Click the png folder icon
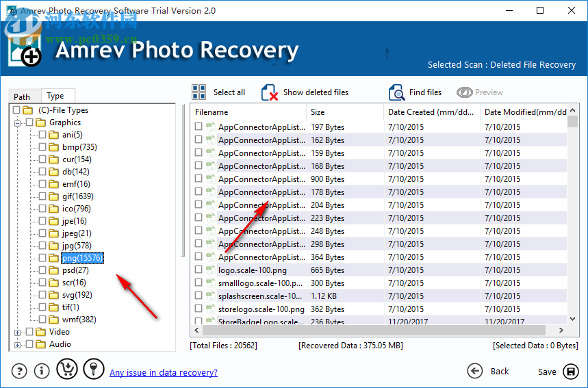The width and height of the screenshot is (588, 388). pyautogui.click(x=54, y=258)
